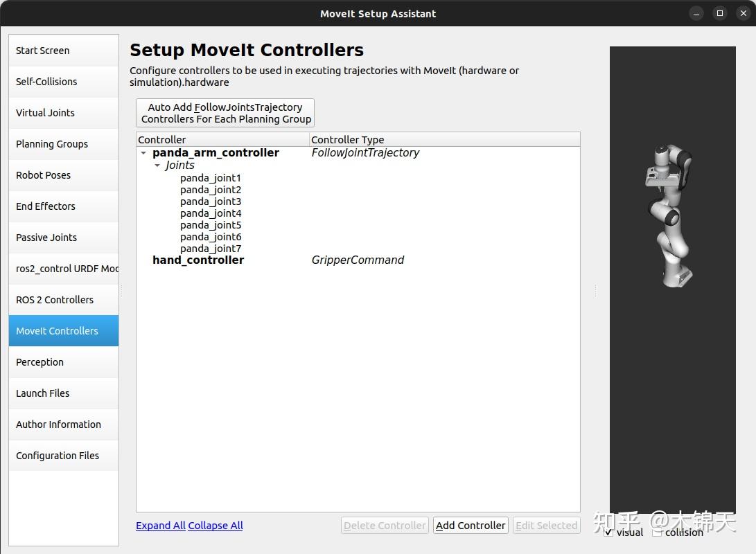756x554 pixels.
Task: Enable the collision checkbox
Action: point(656,533)
